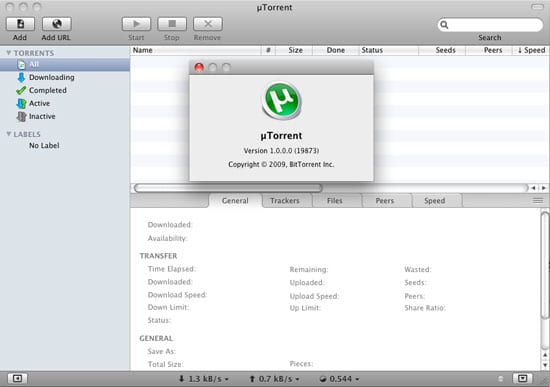Sort by the Done column header

[335, 50]
